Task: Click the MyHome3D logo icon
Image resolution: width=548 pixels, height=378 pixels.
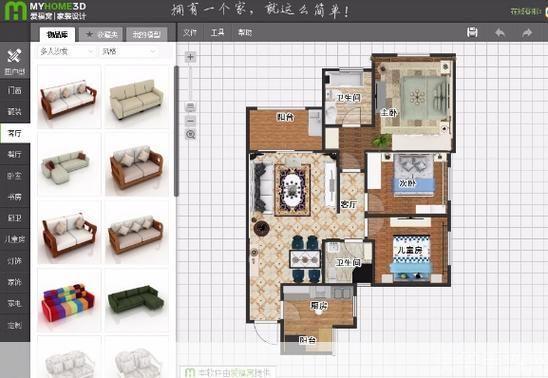Action: tap(15, 11)
